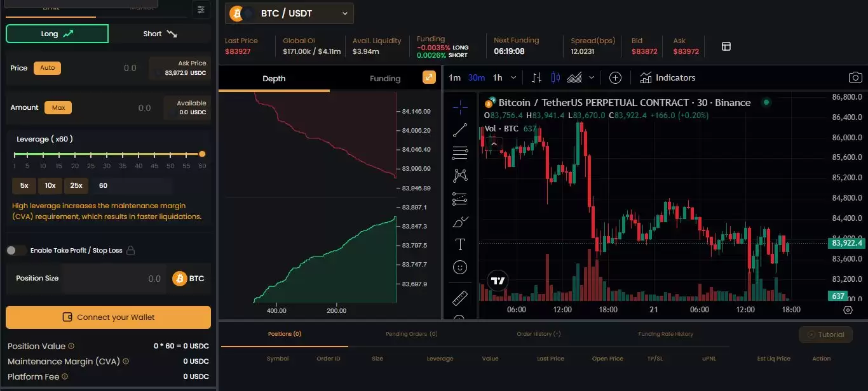
Task: Toggle Auto price mode
Action: [47, 68]
